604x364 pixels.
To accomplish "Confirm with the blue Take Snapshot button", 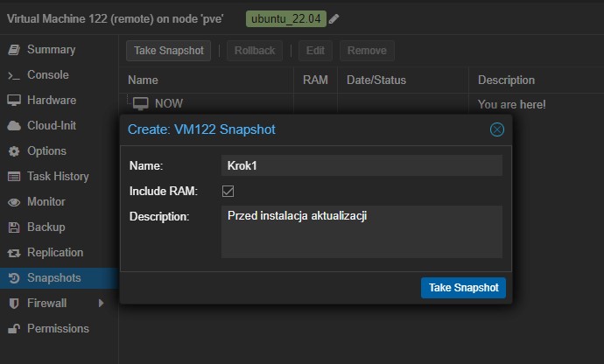I will pos(463,288).
